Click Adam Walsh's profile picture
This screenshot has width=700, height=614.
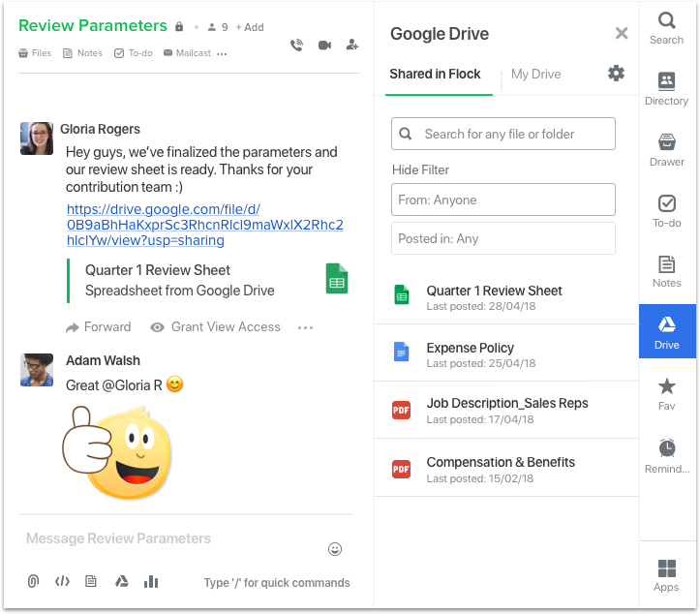[37, 370]
